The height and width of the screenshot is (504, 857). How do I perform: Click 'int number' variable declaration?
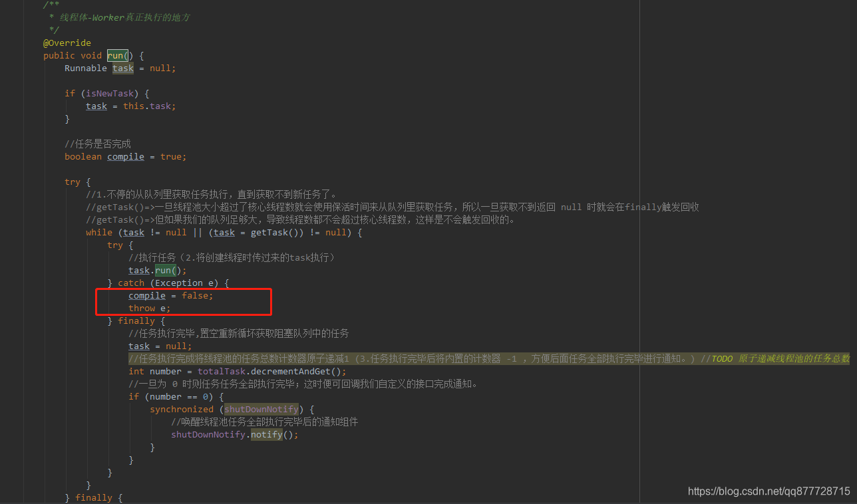155,371
